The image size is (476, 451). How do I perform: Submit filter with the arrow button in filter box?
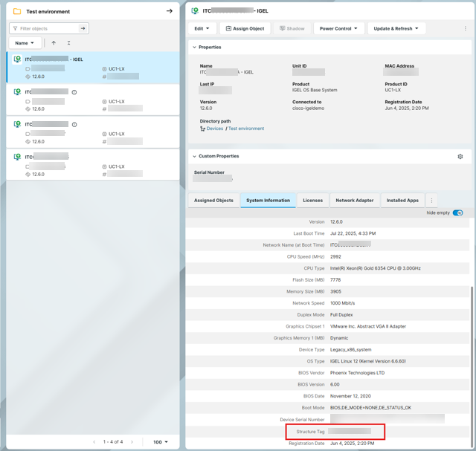[83, 28]
